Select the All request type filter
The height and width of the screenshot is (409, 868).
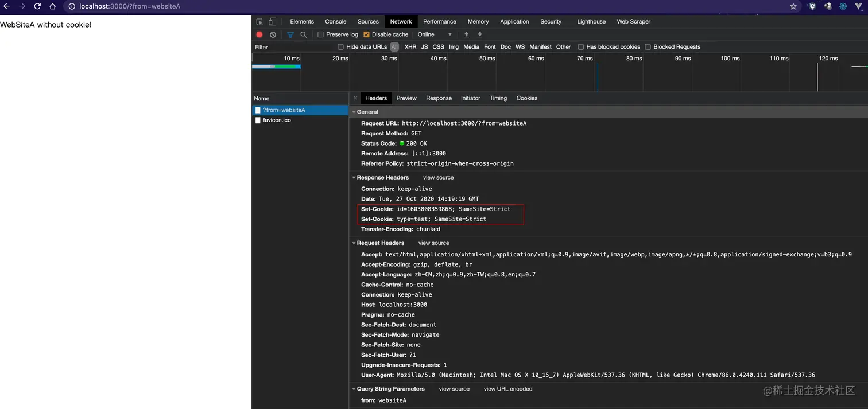point(394,47)
